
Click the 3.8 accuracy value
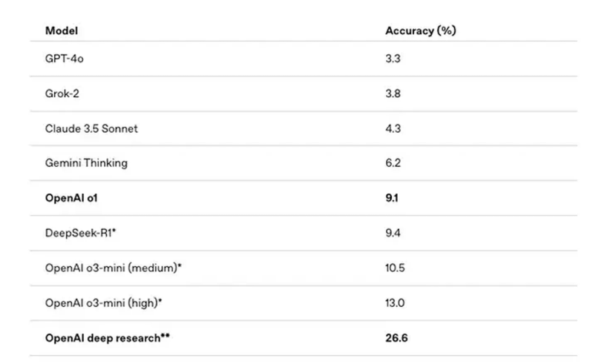pos(393,93)
